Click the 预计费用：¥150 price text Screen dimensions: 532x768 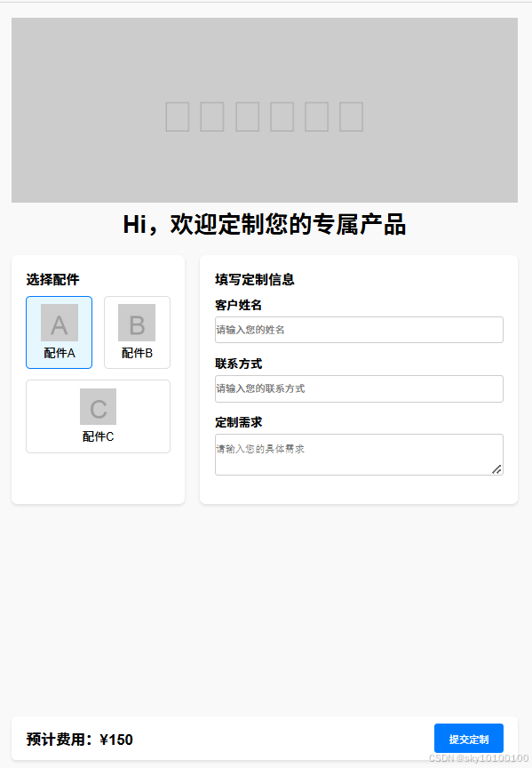pyautogui.click(x=80, y=739)
